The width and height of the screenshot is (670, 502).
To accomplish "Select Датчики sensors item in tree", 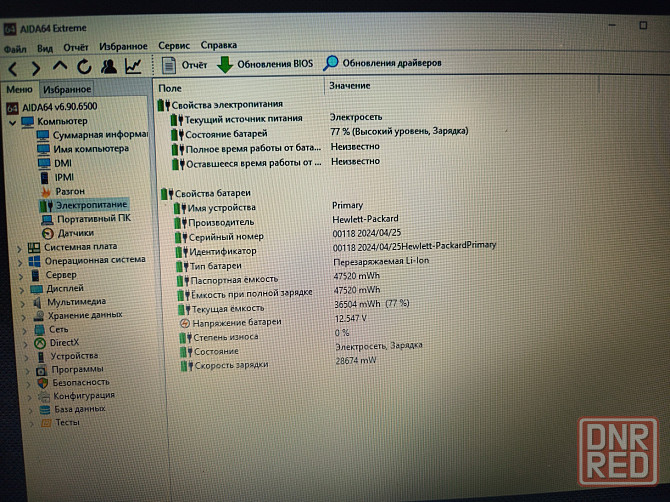I will [75, 232].
